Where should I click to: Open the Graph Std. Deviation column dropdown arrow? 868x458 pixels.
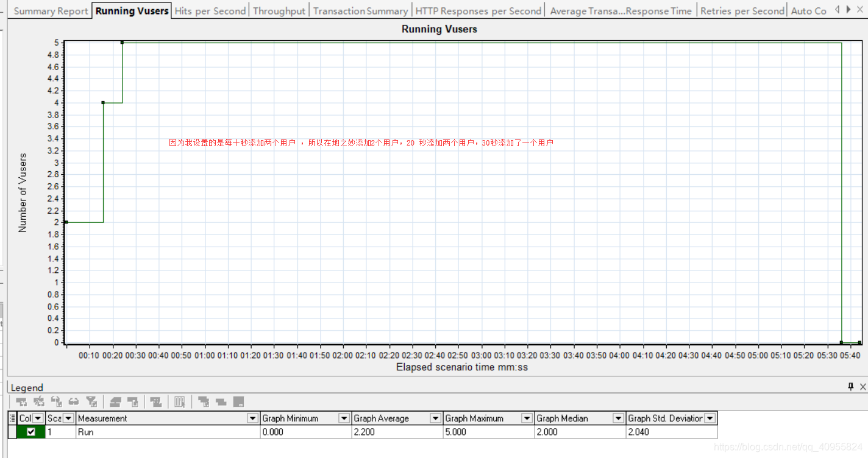(x=710, y=418)
